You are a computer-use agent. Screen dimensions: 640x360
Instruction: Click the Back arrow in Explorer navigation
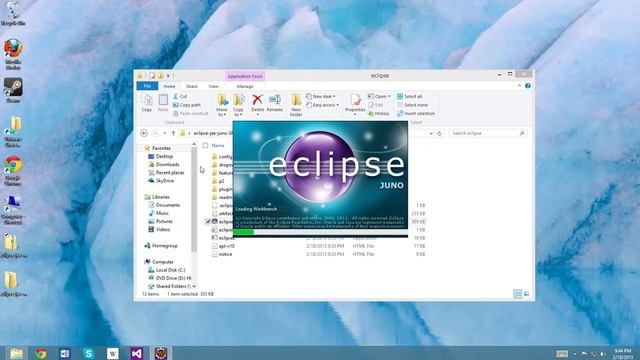[144, 133]
